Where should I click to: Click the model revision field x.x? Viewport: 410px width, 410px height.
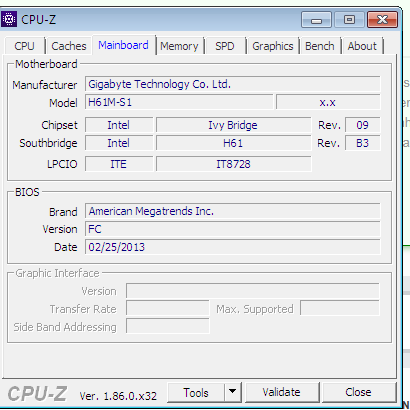[x=328, y=102]
